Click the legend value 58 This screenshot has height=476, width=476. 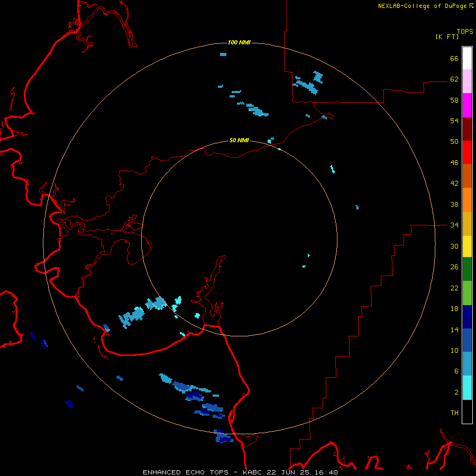pyautogui.click(x=454, y=100)
